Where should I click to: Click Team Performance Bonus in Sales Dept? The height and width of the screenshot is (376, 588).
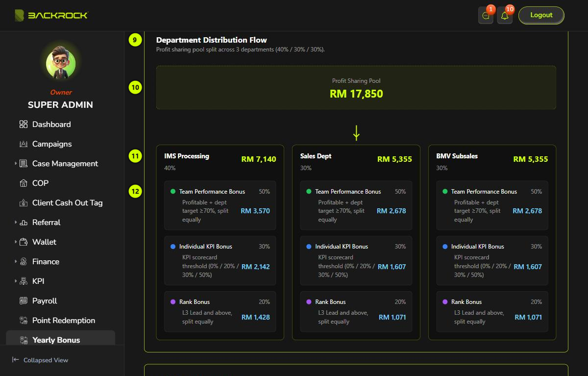point(348,192)
